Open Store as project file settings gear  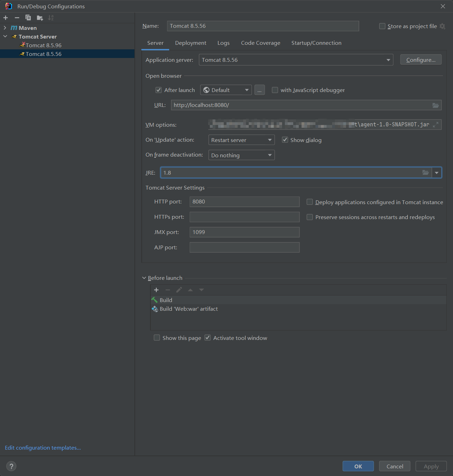pos(442,26)
